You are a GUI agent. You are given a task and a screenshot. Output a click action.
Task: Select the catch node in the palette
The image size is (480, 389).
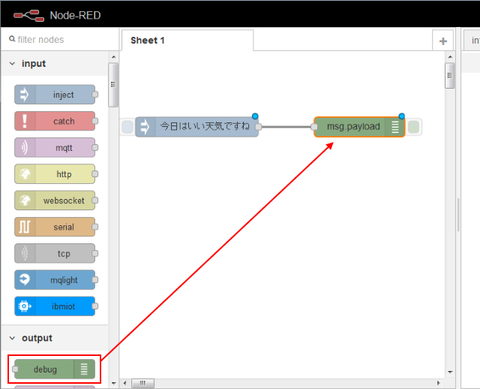point(55,121)
